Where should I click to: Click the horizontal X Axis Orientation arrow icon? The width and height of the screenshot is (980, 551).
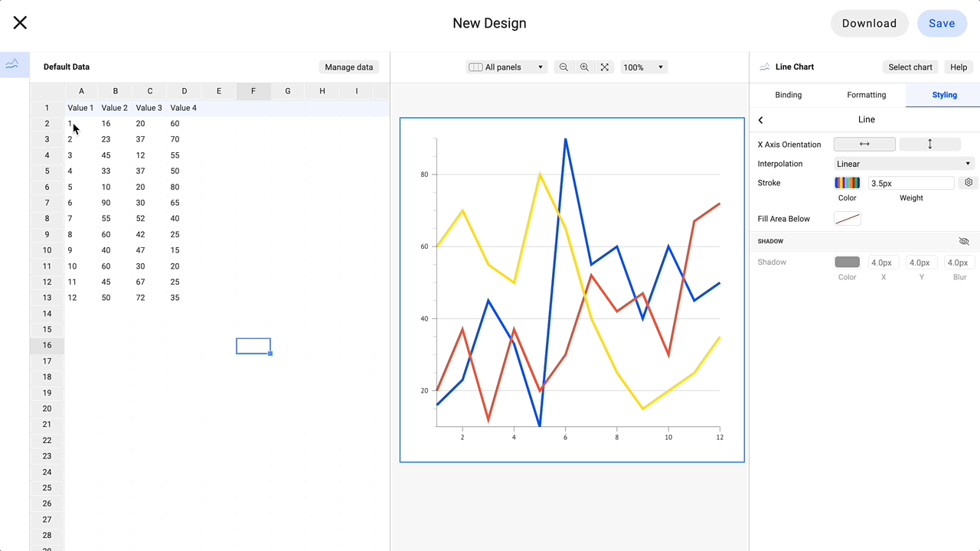[864, 144]
